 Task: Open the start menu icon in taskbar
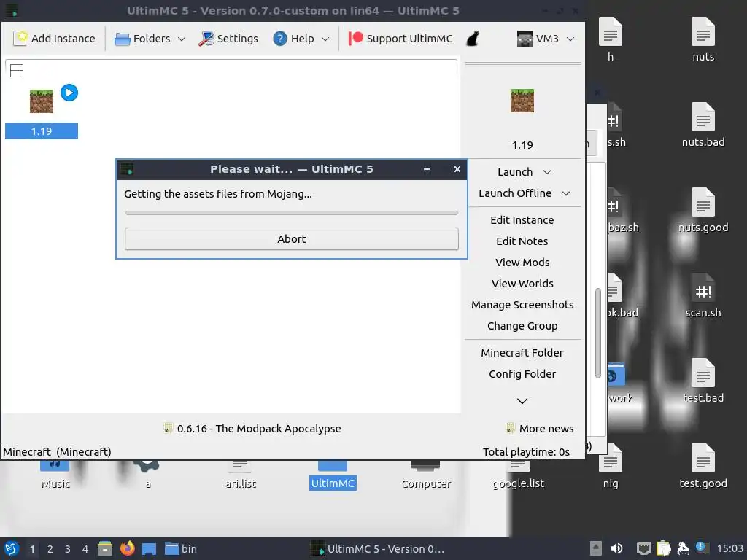click(12, 548)
